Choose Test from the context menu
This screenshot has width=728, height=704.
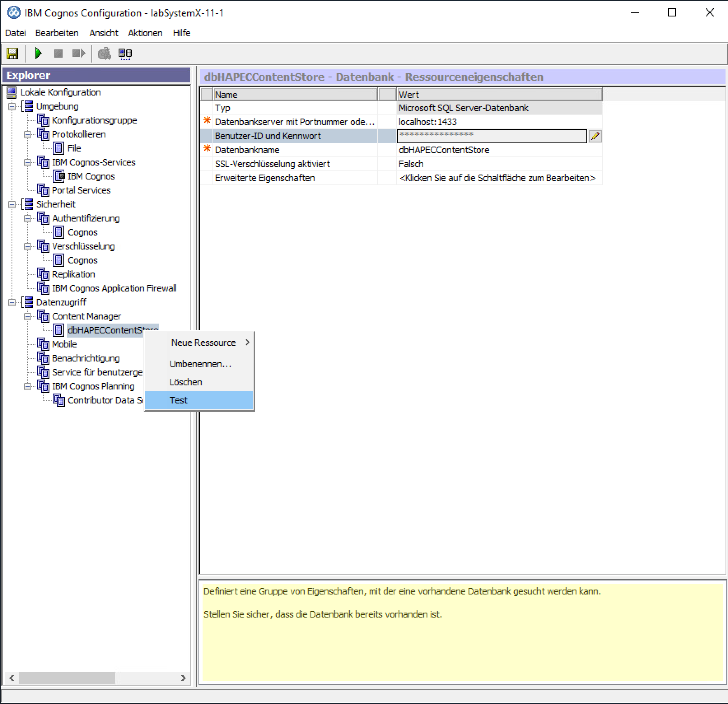click(x=179, y=400)
